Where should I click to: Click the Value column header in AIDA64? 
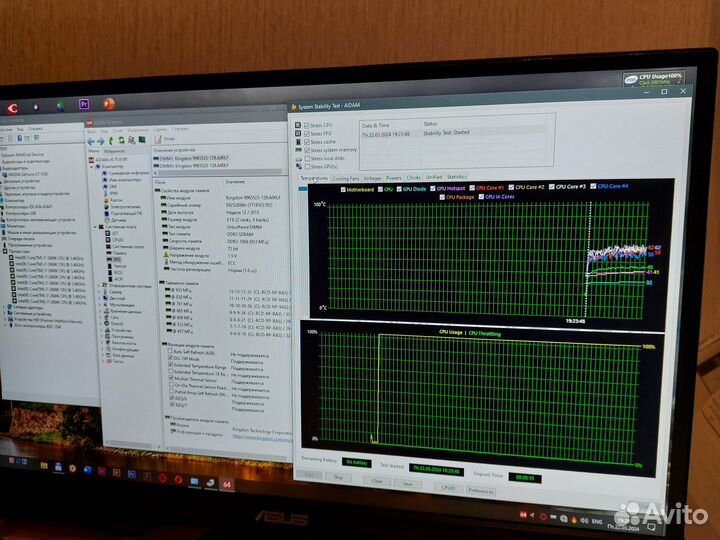235,182
